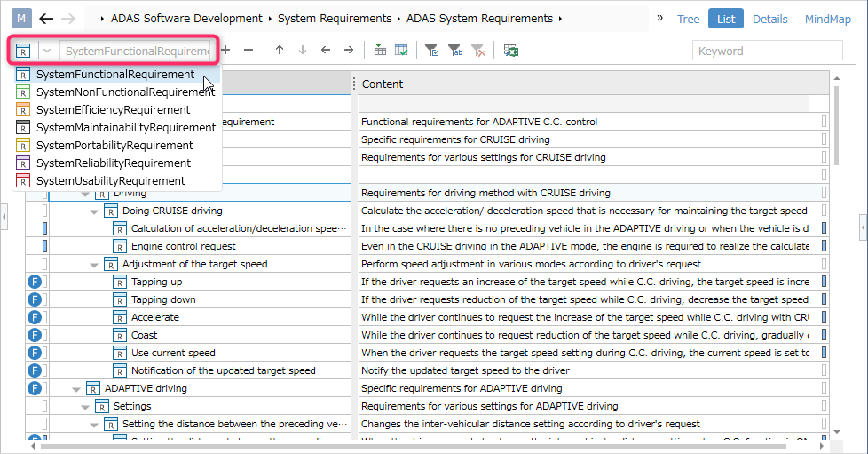Toggle the F marker on Tapping up row
The image size is (868, 454).
point(35,282)
